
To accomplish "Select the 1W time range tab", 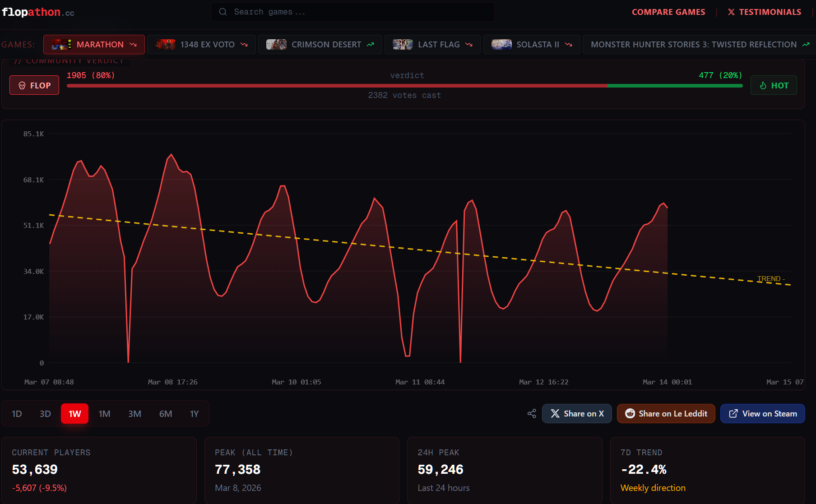I will 75,414.
